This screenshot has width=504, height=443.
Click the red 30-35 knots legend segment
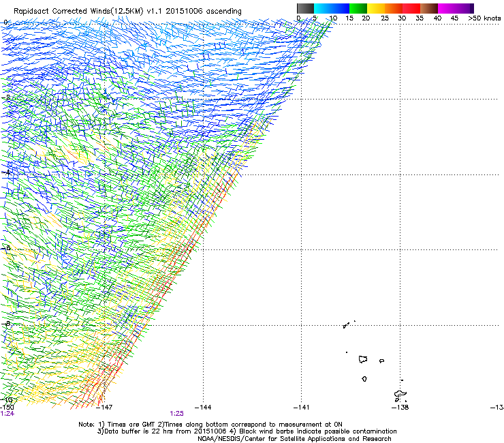pos(411,8)
